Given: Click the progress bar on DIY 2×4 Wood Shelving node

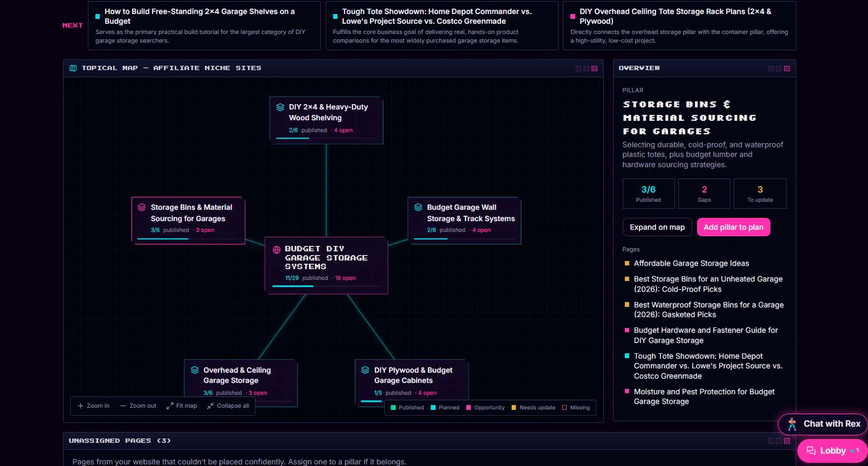Looking at the screenshot, I should [326, 139].
